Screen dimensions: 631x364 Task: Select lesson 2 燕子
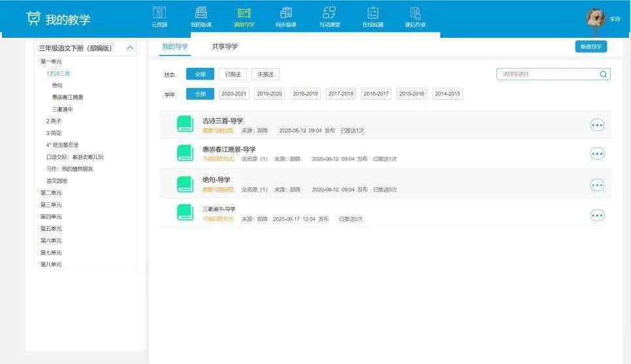coord(54,121)
